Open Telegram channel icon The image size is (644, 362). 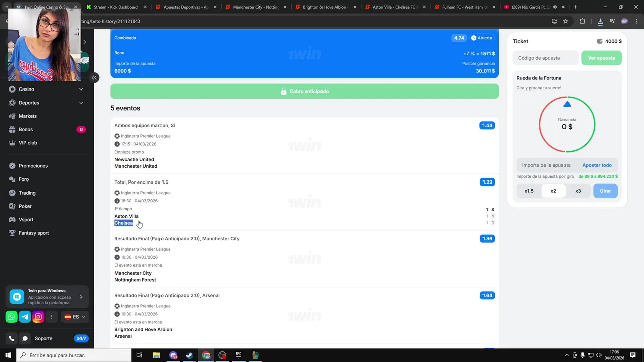click(x=25, y=317)
